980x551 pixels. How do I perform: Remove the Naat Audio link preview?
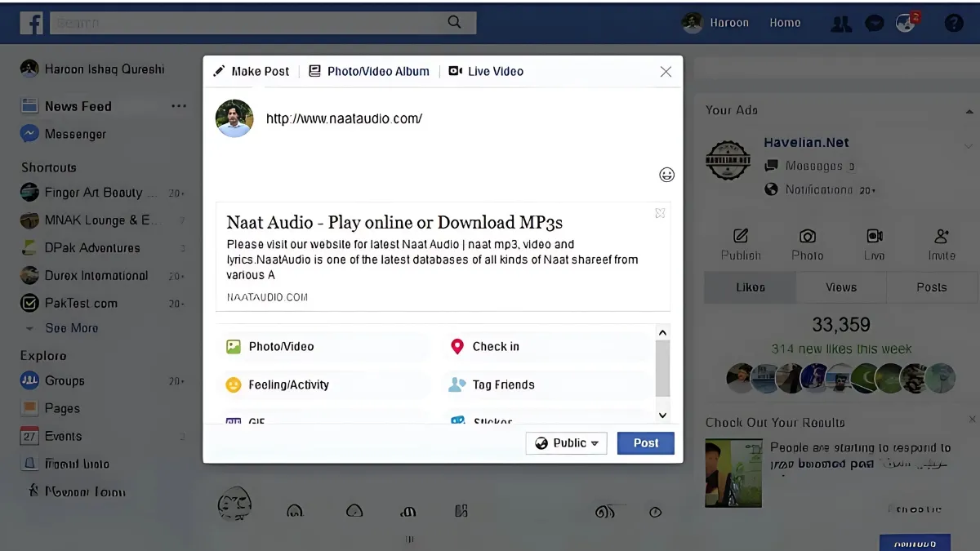(x=660, y=213)
